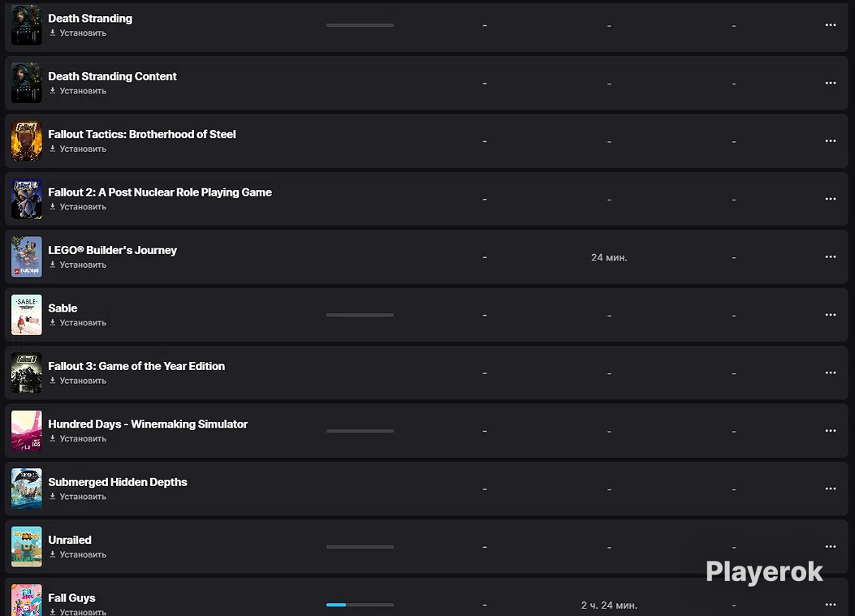This screenshot has height=616, width=855.
Task: Click the Fall Guys achievements progress bar
Action: 360,605
